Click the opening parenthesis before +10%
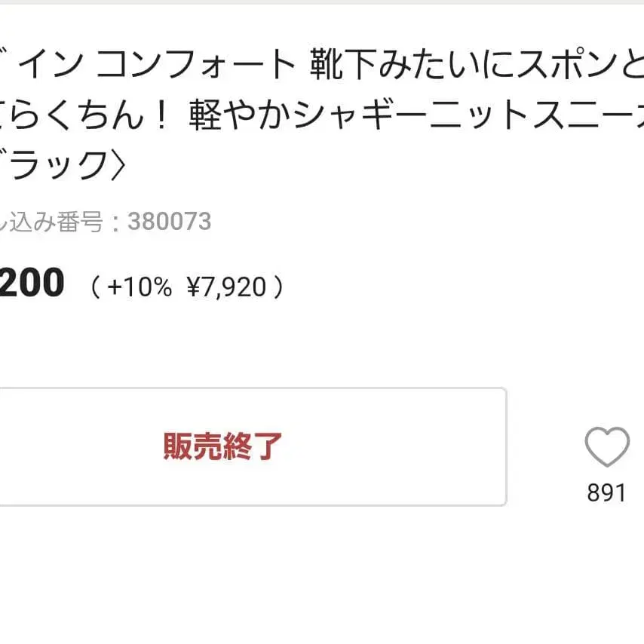644x644 pixels. [x=96, y=287]
